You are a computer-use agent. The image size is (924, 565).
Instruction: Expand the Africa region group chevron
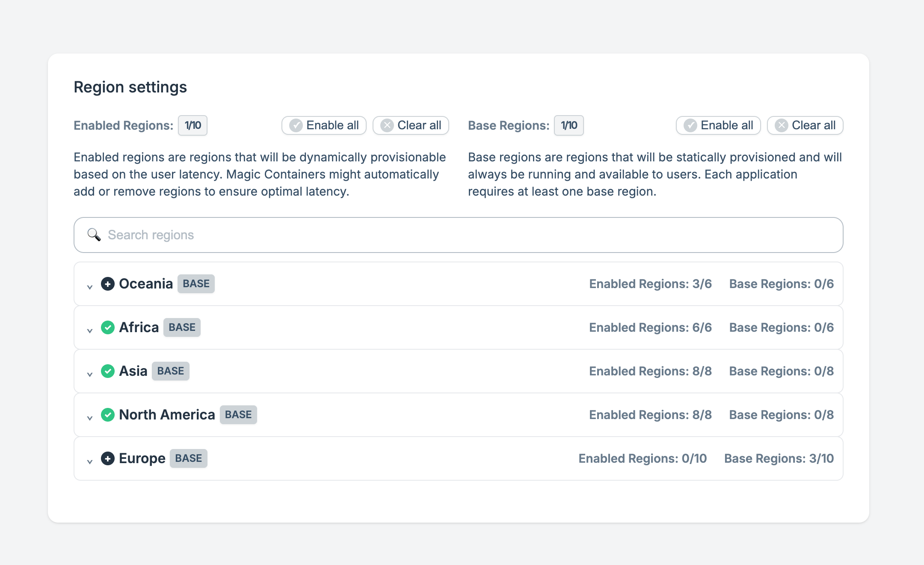point(90,330)
